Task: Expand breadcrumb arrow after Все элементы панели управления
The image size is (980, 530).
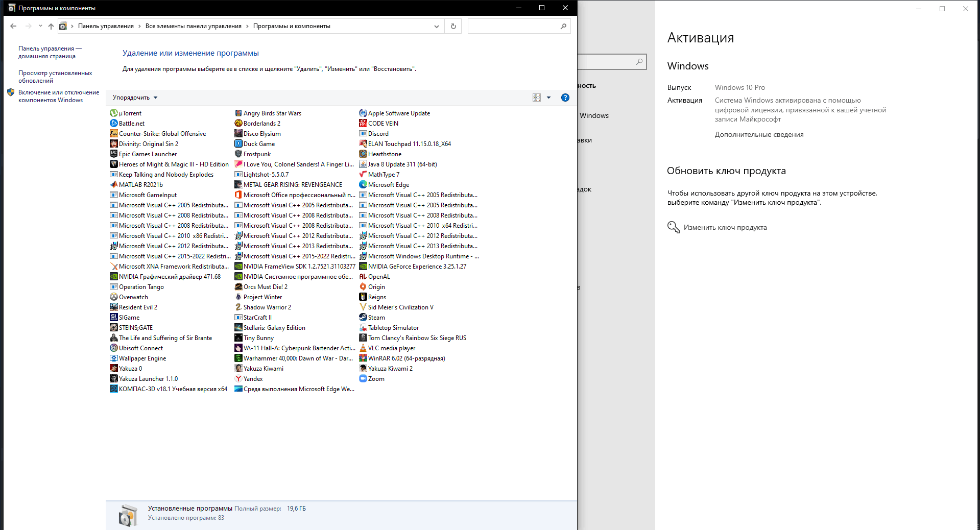Action: click(x=248, y=26)
